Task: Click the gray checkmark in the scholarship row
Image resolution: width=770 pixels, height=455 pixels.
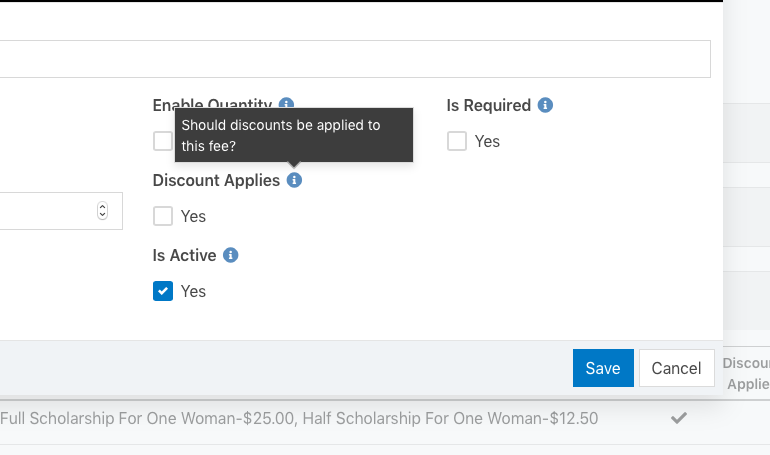Action: tap(679, 418)
